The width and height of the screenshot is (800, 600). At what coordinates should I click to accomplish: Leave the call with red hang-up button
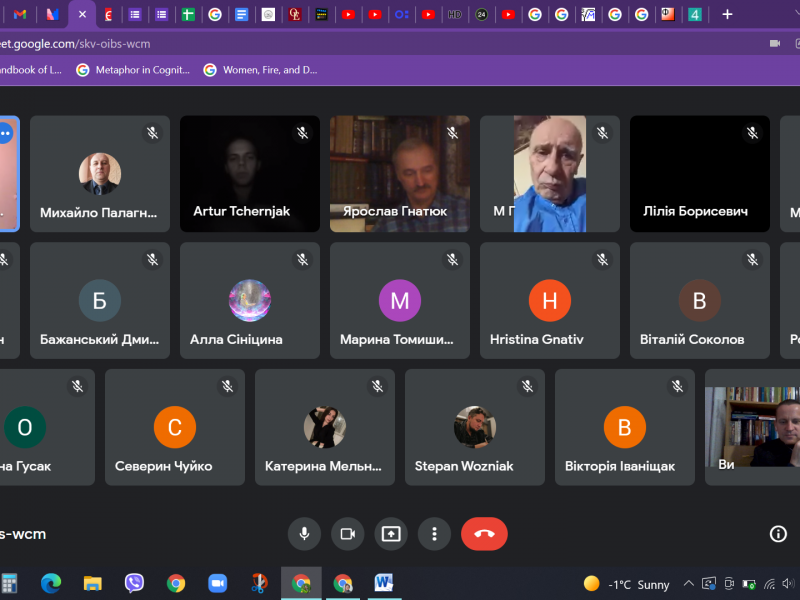coord(484,534)
